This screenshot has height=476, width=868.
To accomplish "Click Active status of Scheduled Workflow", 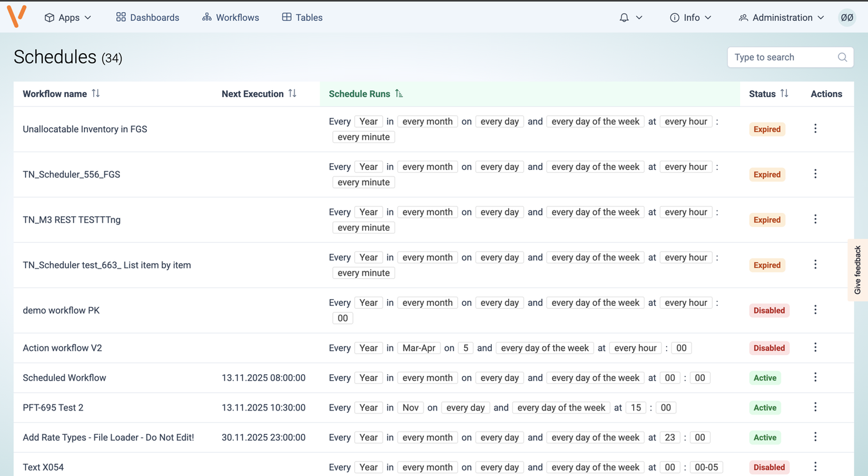I will 765,378.
